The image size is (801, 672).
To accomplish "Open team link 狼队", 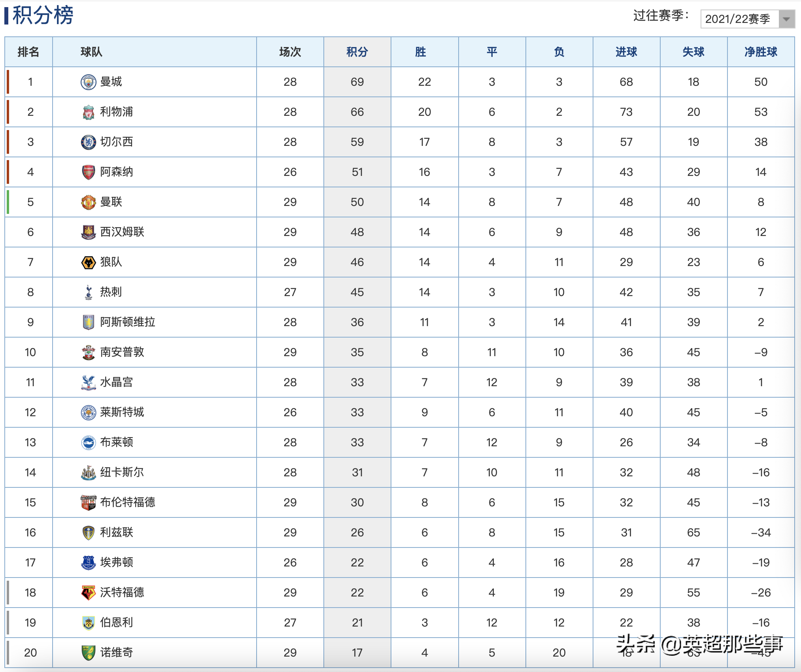I will tap(111, 262).
